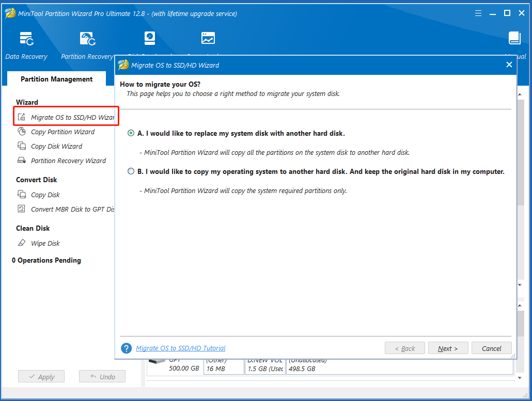The image size is (532, 401).
Task: Switch to the Partition Management tab
Action: pos(56,79)
